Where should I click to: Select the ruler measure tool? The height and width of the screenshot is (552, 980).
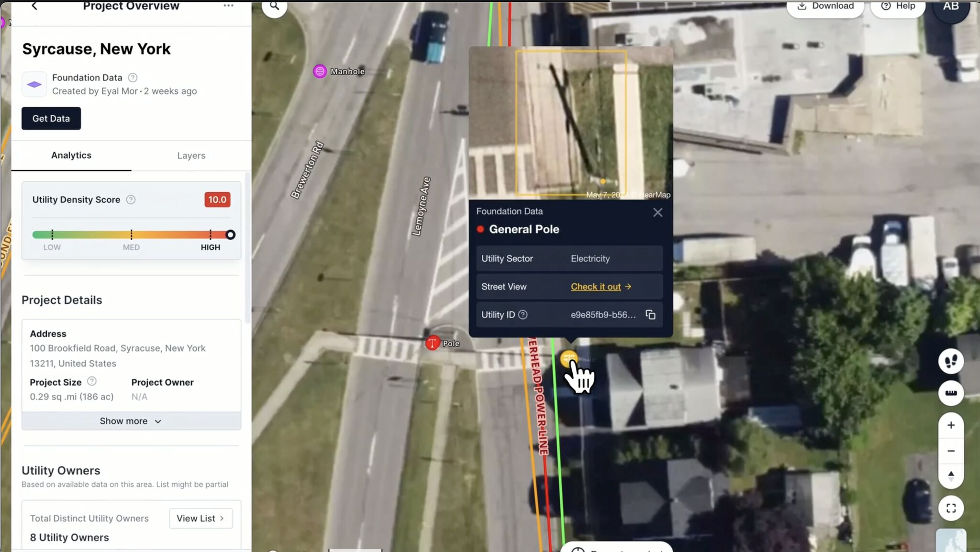click(950, 393)
